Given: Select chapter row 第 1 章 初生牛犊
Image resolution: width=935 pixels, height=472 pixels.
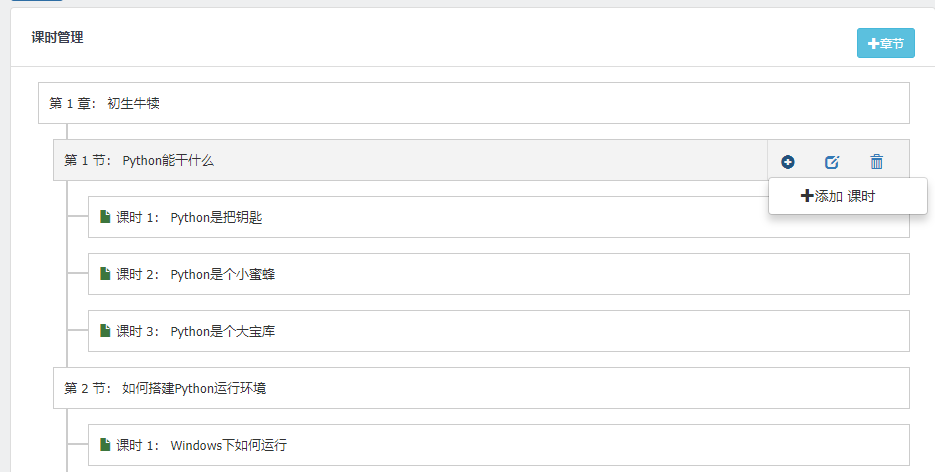Looking at the screenshot, I should click(473, 103).
